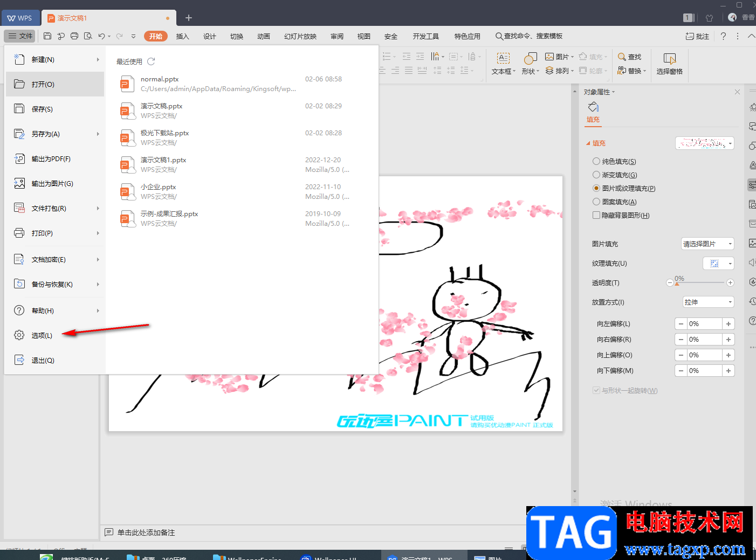Toggle 与形状一起旋转(W) checkbox

[x=596, y=390]
